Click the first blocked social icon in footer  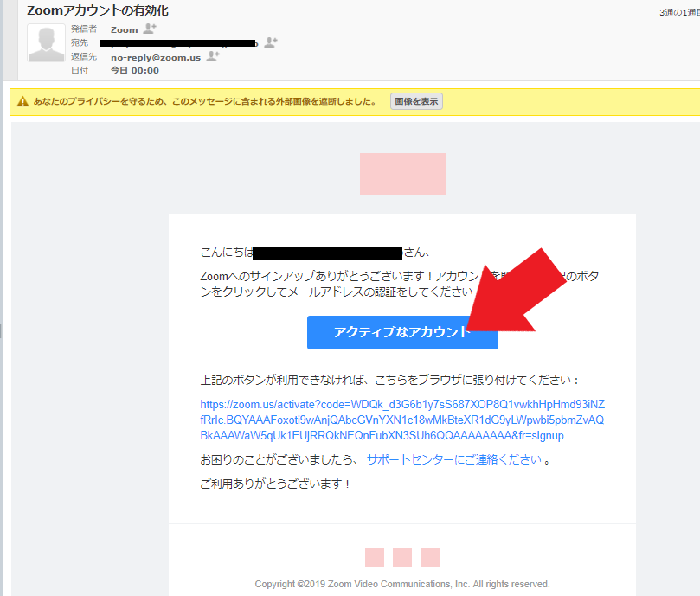[x=375, y=557]
